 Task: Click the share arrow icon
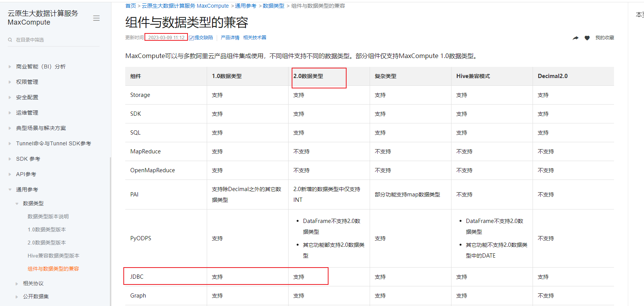(x=576, y=38)
